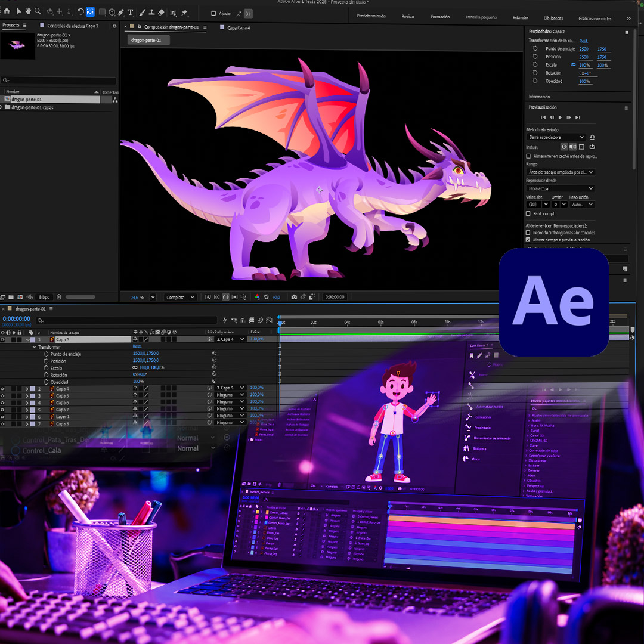This screenshot has width=644, height=644.
Task: Select the Rectangle shape tool
Action: tap(103, 12)
